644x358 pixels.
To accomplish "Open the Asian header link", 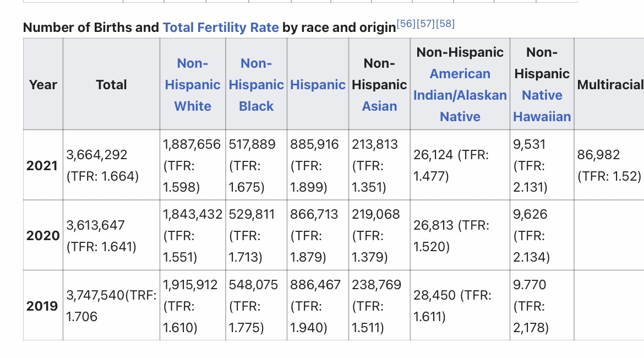I will 379,106.
